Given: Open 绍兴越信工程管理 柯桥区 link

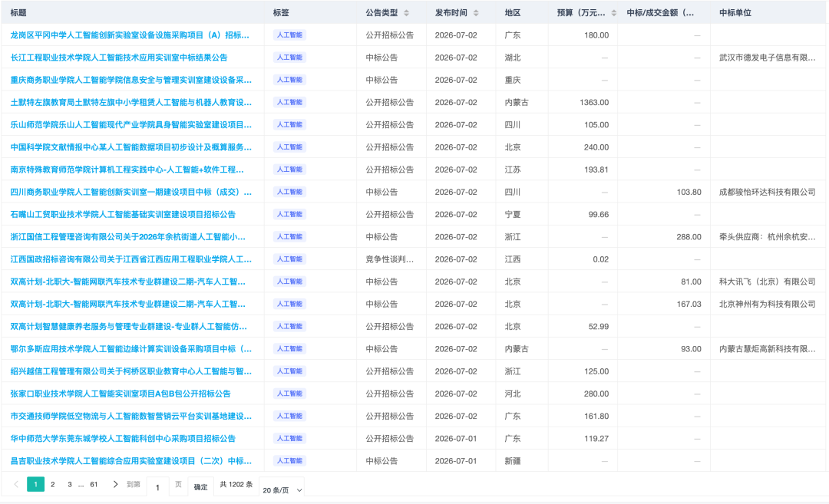Looking at the screenshot, I should (x=131, y=371).
